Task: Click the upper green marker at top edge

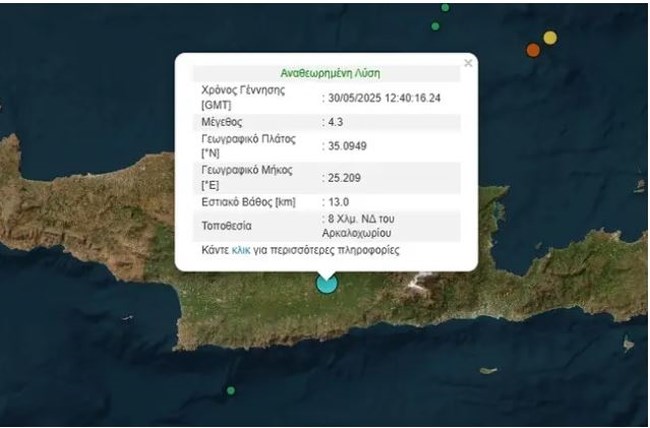Action: click(x=444, y=5)
